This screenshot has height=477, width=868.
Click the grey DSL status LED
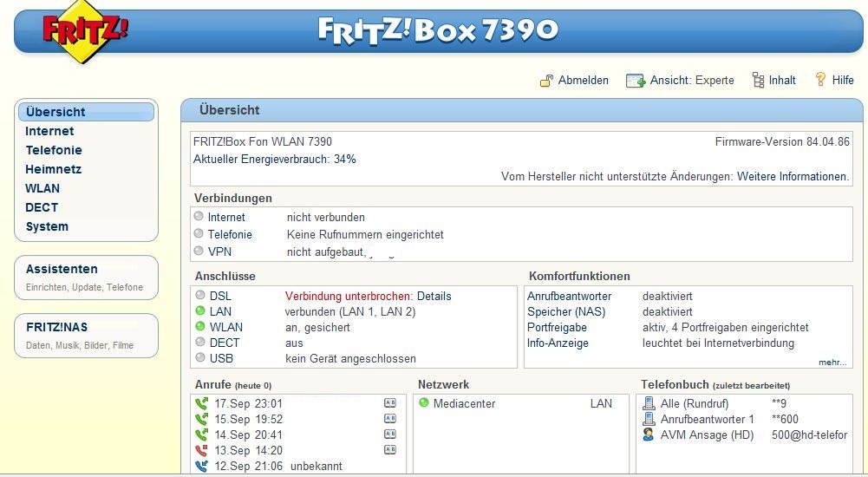[x=200, y=296]
